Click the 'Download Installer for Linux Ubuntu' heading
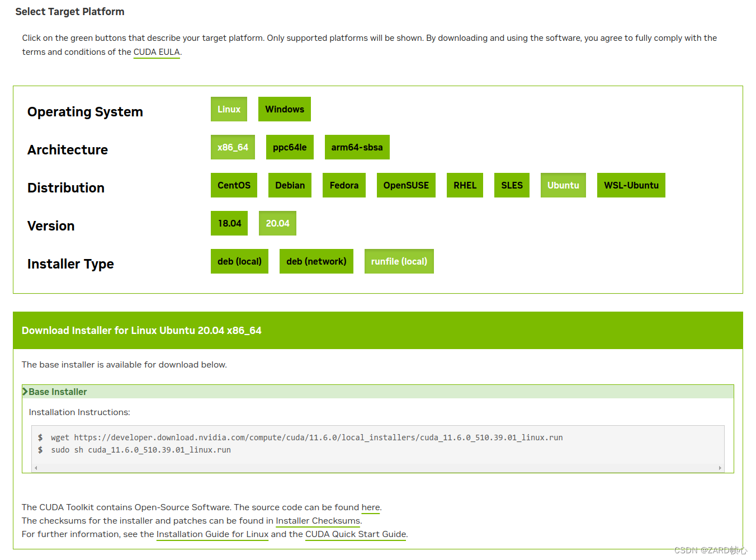This screenshot has width=756, height=560. tap(141, 331)
